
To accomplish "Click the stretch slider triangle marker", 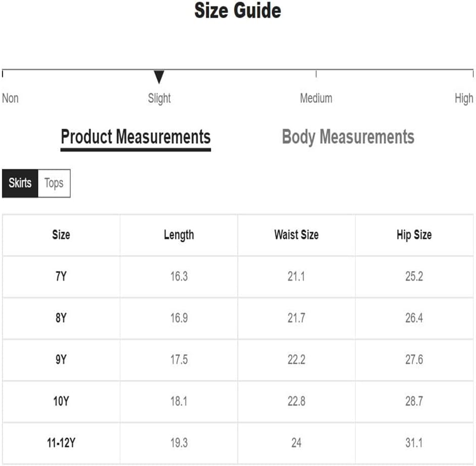I will [159, 77].
